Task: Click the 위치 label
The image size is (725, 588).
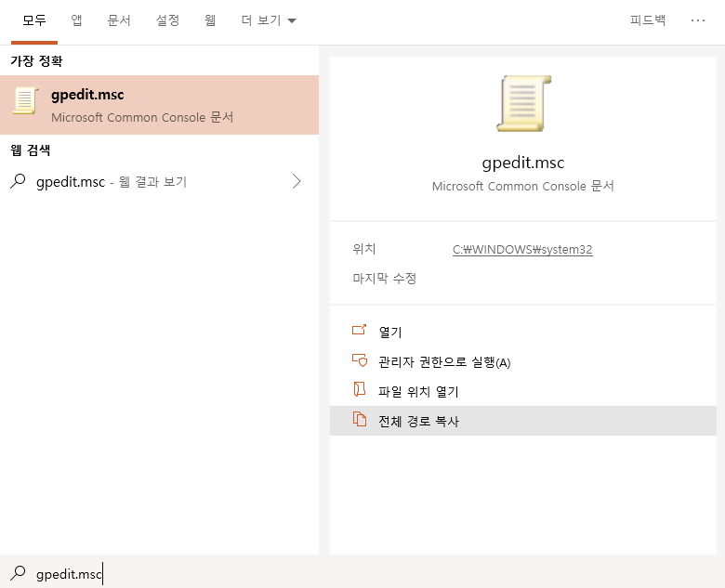Action: pyautogui.click(x=363, y=249)
